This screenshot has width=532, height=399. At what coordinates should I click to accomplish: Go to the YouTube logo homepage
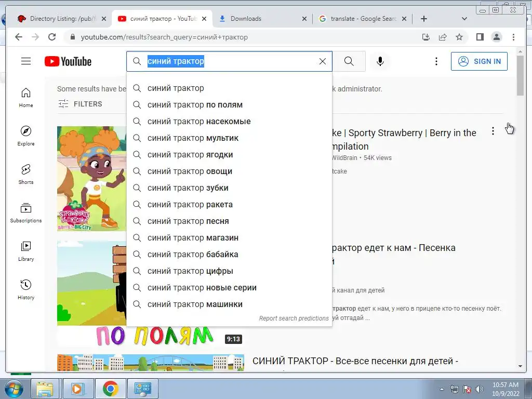tap(68, 61)
